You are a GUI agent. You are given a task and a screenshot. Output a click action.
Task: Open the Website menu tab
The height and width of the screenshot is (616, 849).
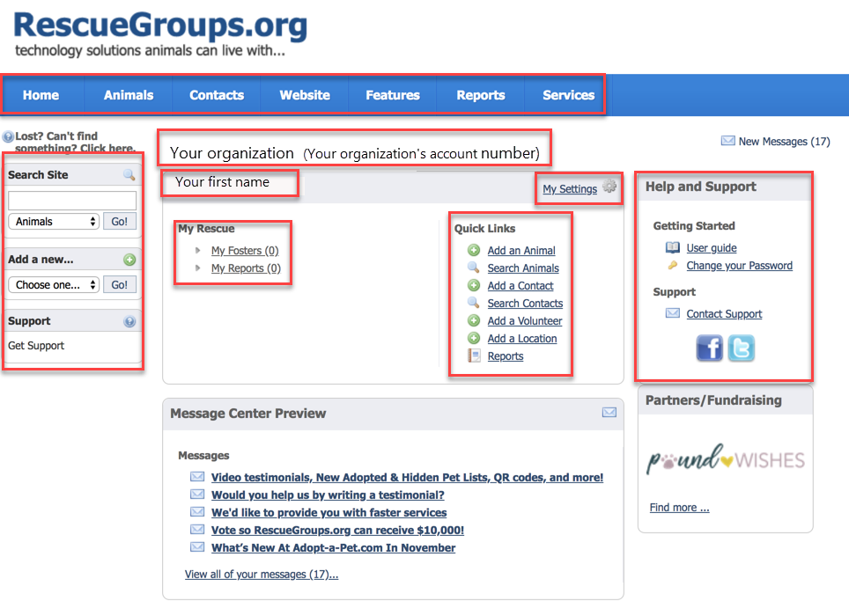point(305,95)
